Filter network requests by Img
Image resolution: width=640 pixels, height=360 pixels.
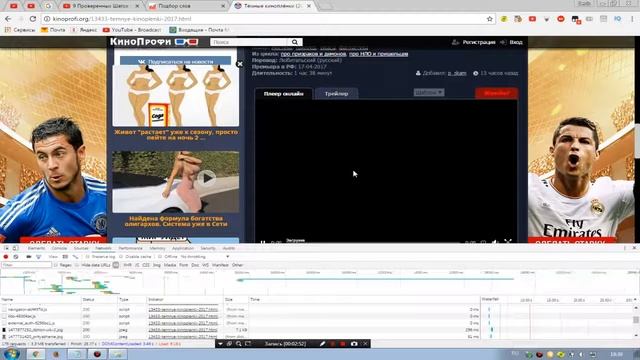(x=157, y=265)
